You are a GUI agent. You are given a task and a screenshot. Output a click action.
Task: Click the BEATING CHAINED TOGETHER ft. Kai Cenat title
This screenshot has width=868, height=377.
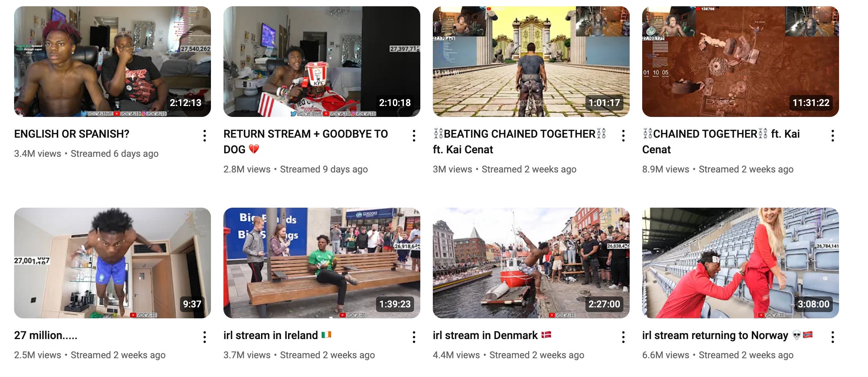coord(519,142)
